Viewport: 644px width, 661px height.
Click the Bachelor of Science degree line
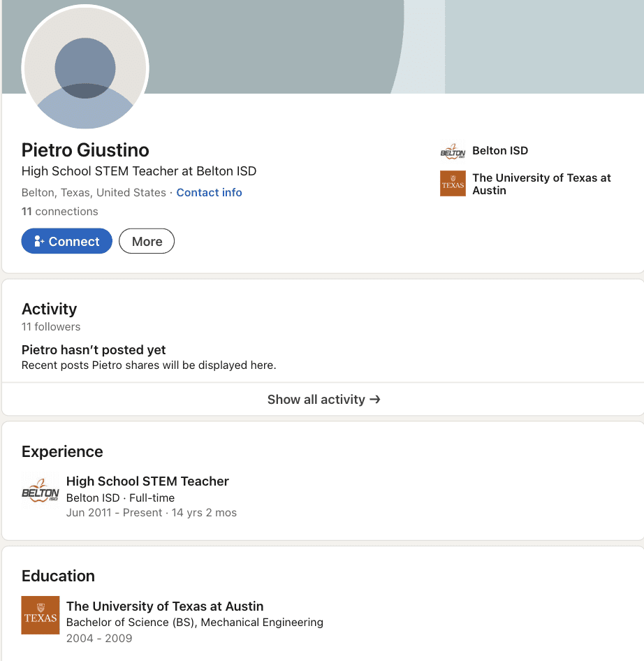pos(195,622)
